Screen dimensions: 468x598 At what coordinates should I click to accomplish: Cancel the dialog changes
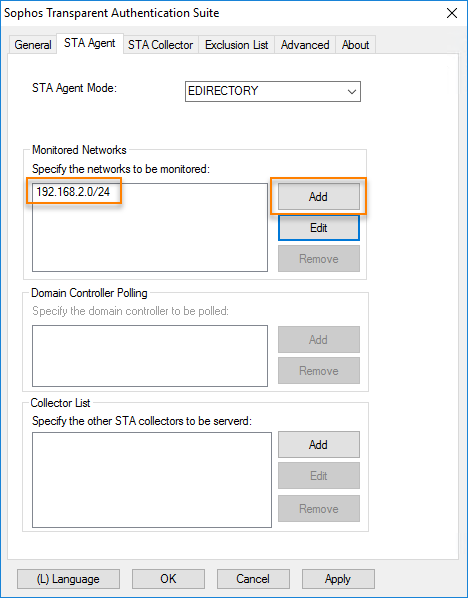pyautogui.click(x=253, y=579)
